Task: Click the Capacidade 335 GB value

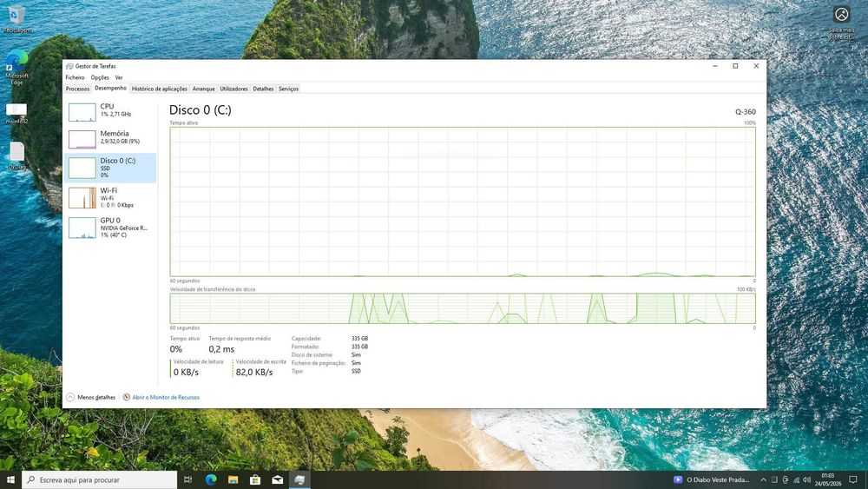Action: tap(359, 339)
